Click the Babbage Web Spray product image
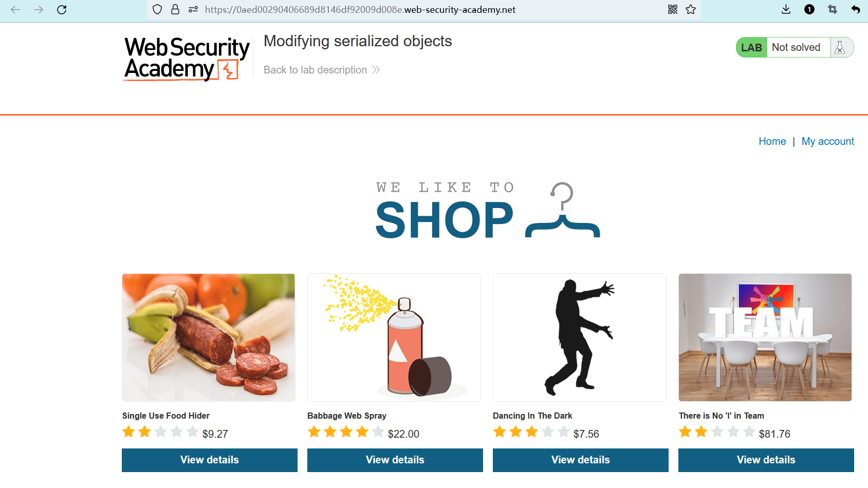This screenshot has width=868, height=488. [x=394, y=337]
